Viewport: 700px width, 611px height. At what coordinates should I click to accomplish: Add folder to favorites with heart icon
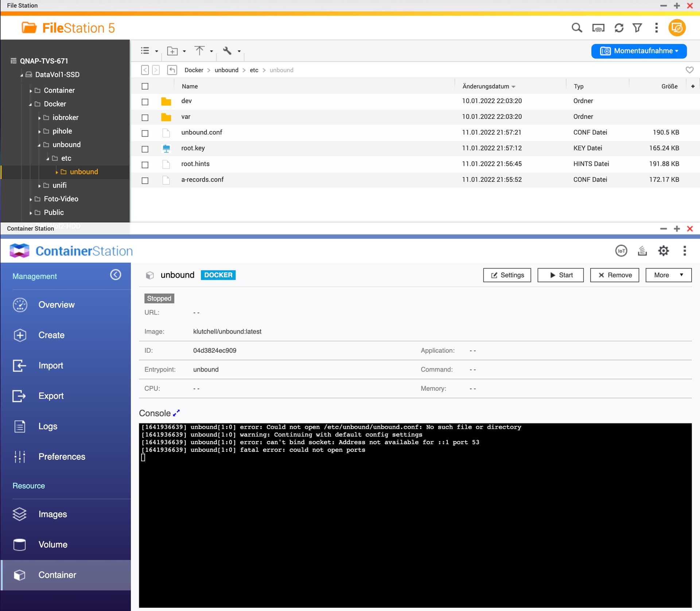(689, 70)
